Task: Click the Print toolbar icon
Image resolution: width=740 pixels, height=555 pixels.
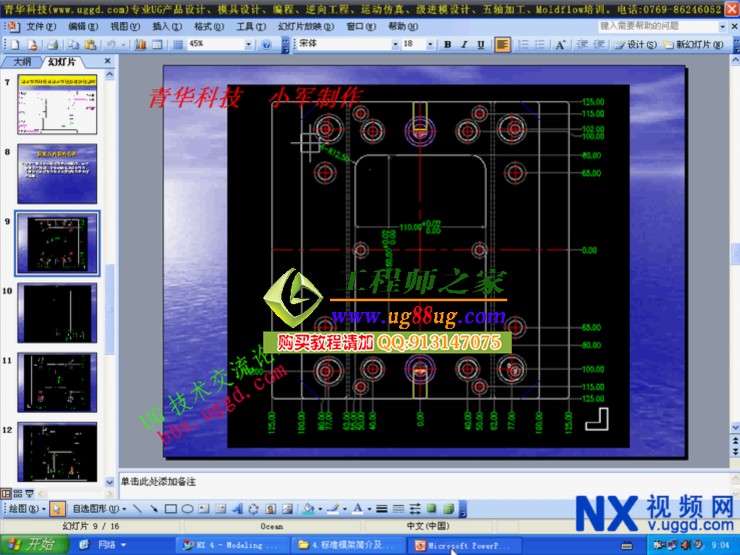Action: coord(52,45)
